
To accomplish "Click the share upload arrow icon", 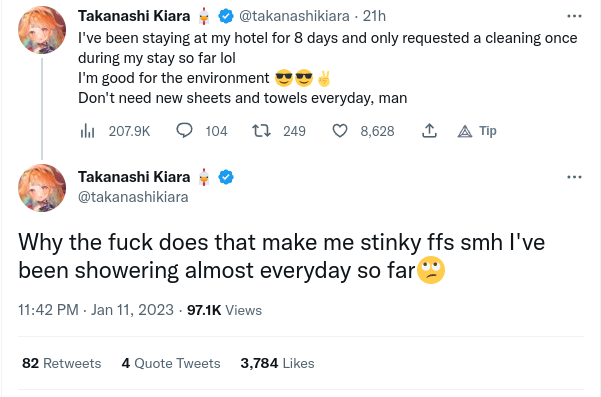I will coord(429,131).
